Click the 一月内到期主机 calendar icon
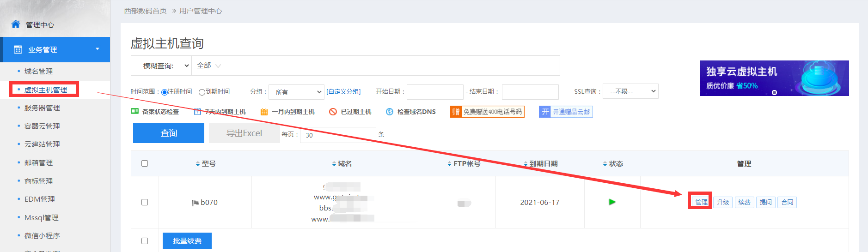The height and width of the screenshot is (252, 868). [264, 112]
